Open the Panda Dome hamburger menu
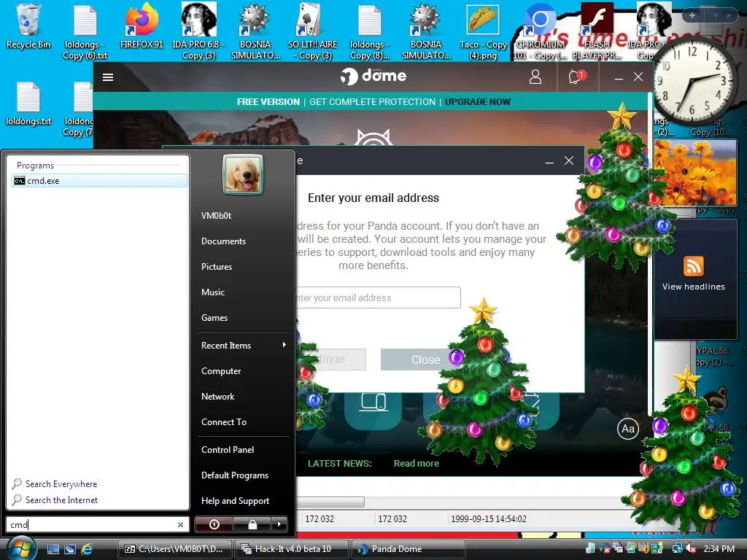This screenshot has height=560, width=747. click(x=108, y=77)
